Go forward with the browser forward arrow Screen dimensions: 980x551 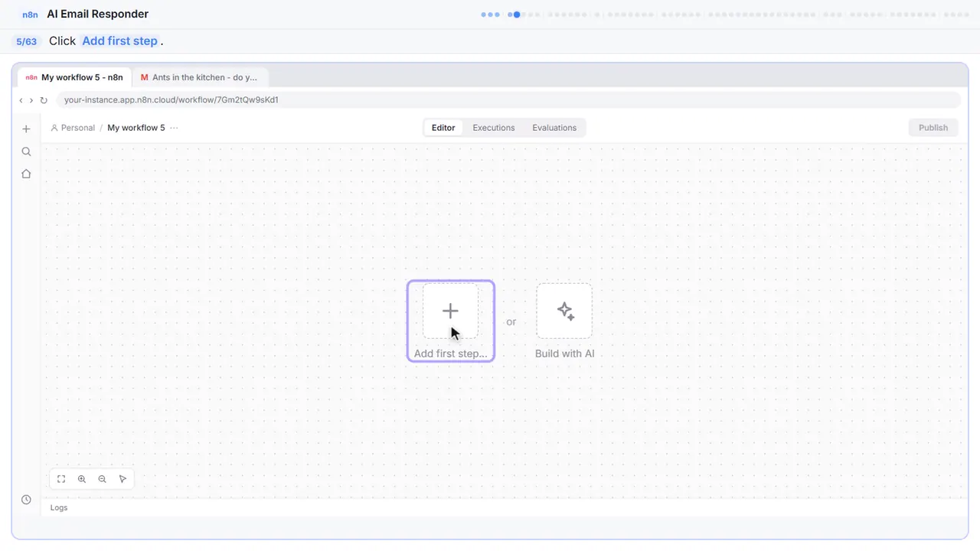[x=31, y=100]
